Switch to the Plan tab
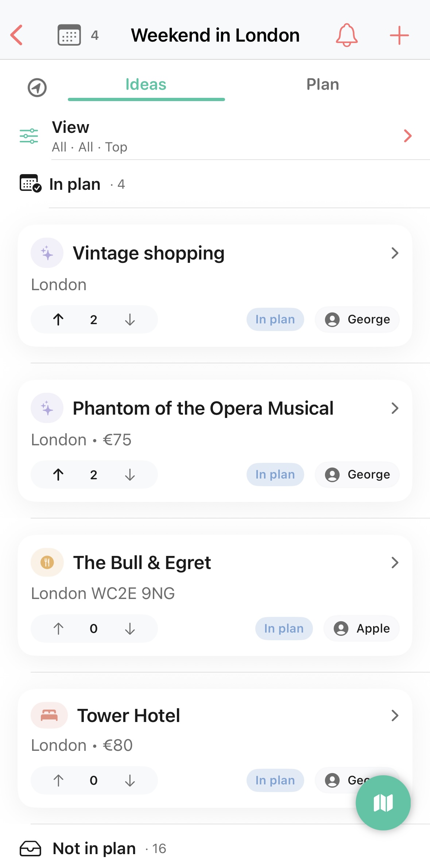Viewport: 430px width, 868px height. [x=323, y=85]
